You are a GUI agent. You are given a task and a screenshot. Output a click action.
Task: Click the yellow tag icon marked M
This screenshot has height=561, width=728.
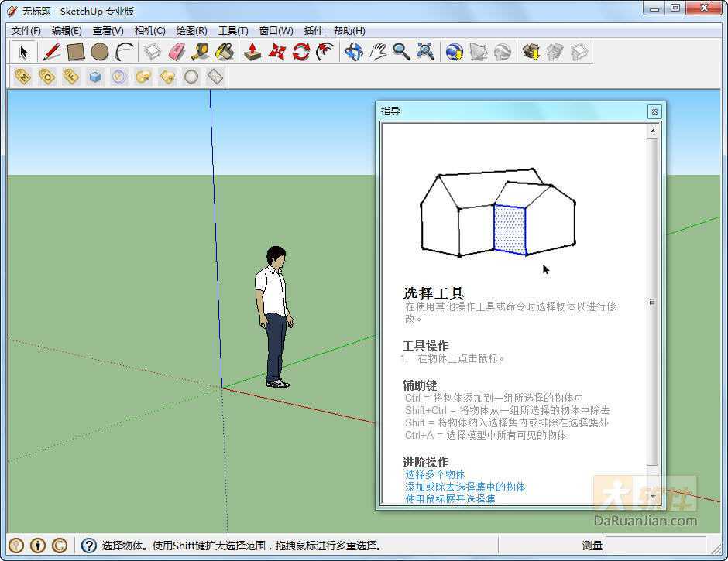(22, 77)
